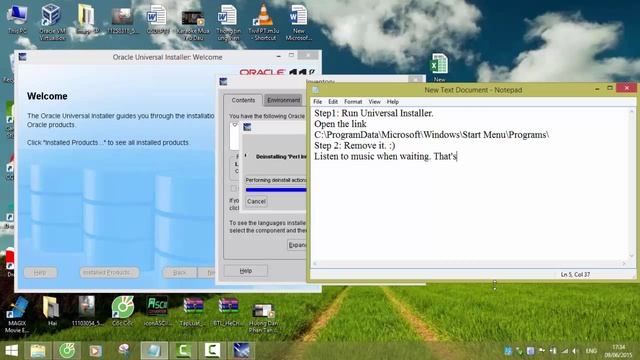This screenshot has height=360, width=640.
Task: Open the Thong tin Word document icon
Action: [x=228, y=22]
